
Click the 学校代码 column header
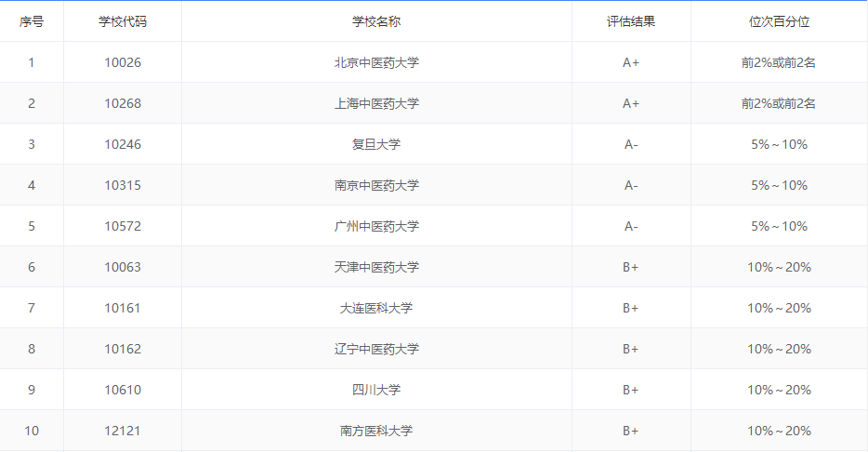click(122, 21)
